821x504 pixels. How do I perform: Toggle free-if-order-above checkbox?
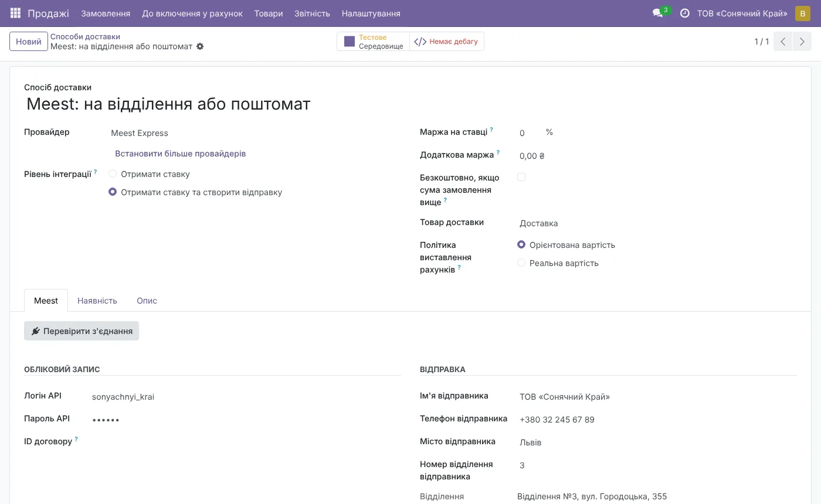[x=521, y=177]
